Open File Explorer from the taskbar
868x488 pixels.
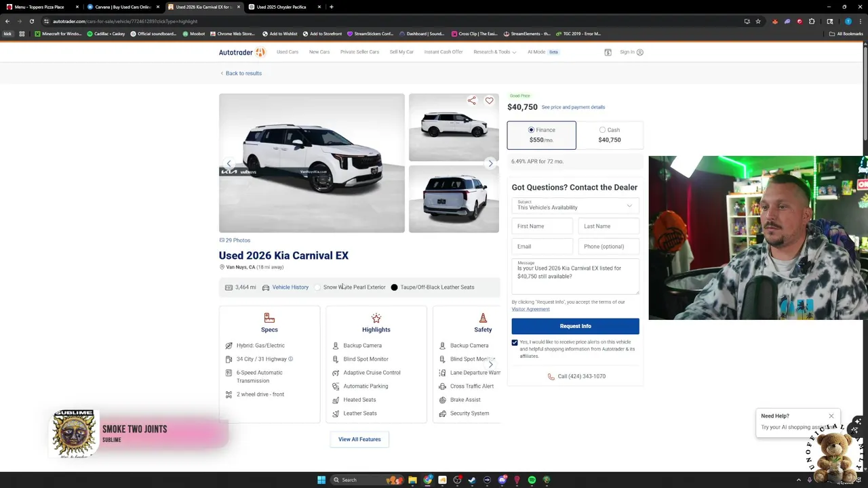click(x=412, y=480)
